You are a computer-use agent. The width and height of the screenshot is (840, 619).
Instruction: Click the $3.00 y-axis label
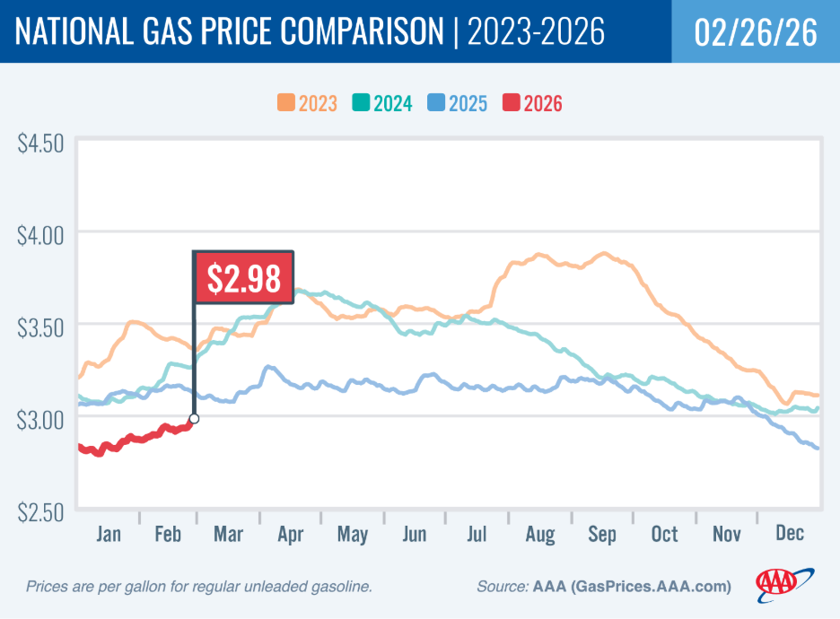tap(42, 418)
